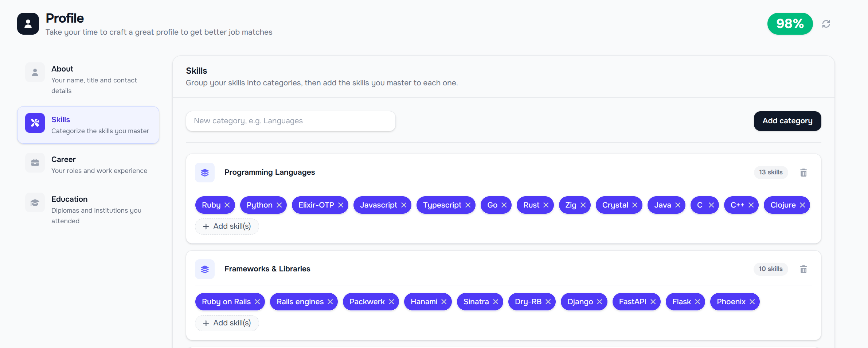Click the 13 skills count badge
The width and height of the screenshot is (868, 348).
[771, 172]
